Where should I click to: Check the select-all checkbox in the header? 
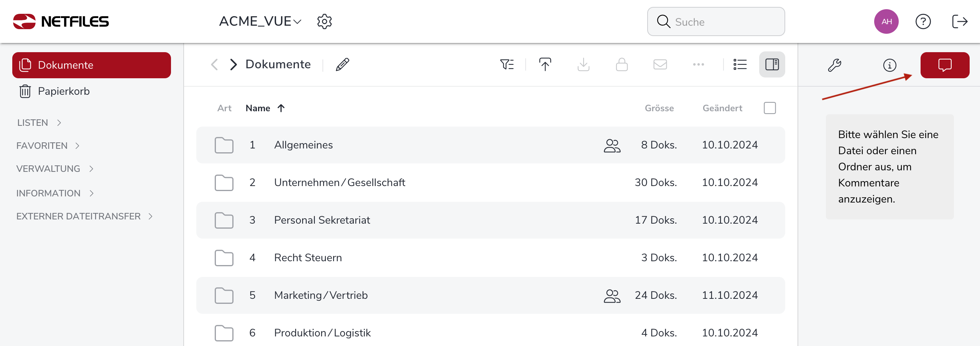pyautogui.click(x=770, y=108)
